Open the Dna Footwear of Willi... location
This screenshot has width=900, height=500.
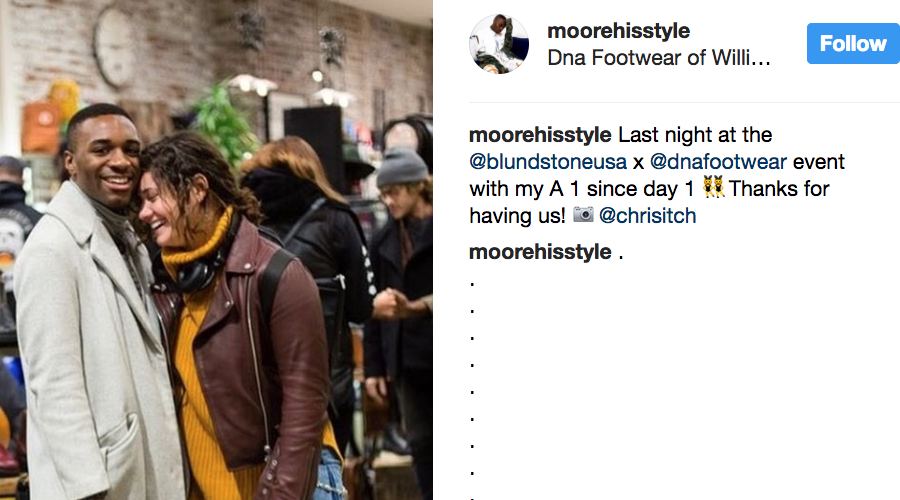pos(658,57)
